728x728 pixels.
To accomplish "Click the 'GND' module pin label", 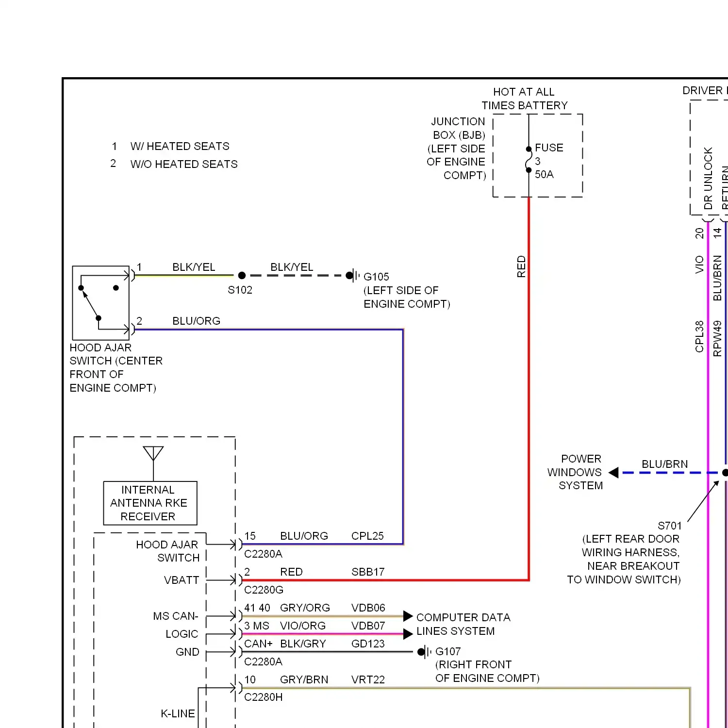I will (187, 652).
